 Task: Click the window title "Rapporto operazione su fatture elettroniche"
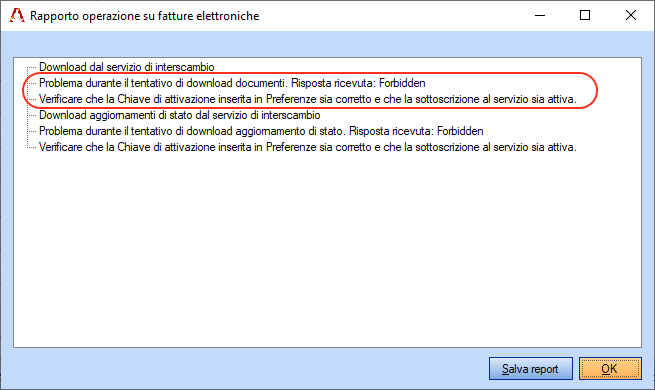click(x=145, y=16)
